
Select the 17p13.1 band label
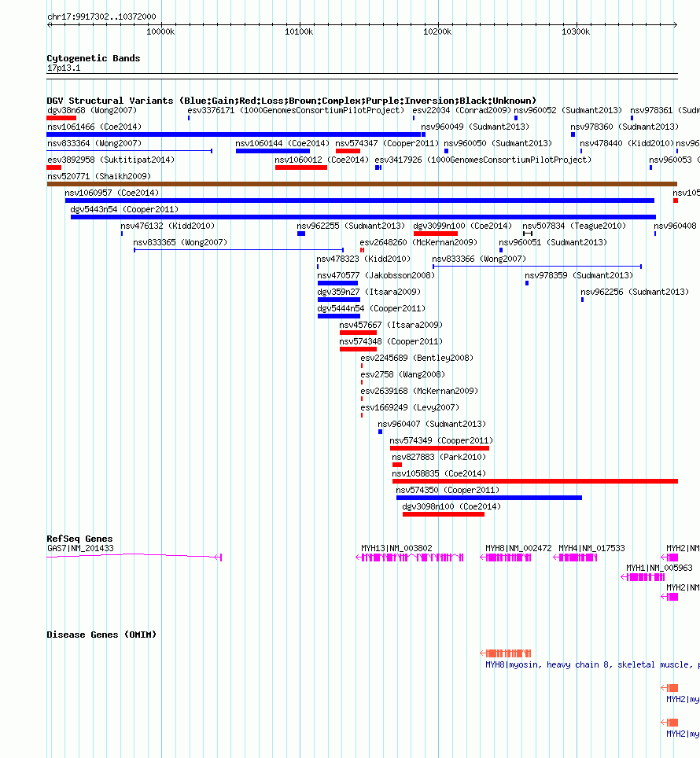click(x=64, y=68)
